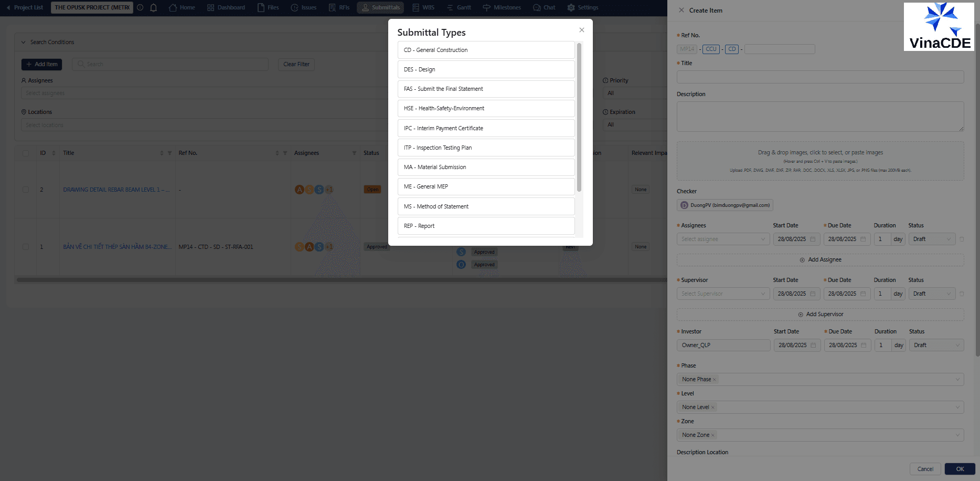Close the Submittal Types dialog
Image resolution: width=980 pixels, height=481 pixels.
pyautogui.click(x=581, y=30)
